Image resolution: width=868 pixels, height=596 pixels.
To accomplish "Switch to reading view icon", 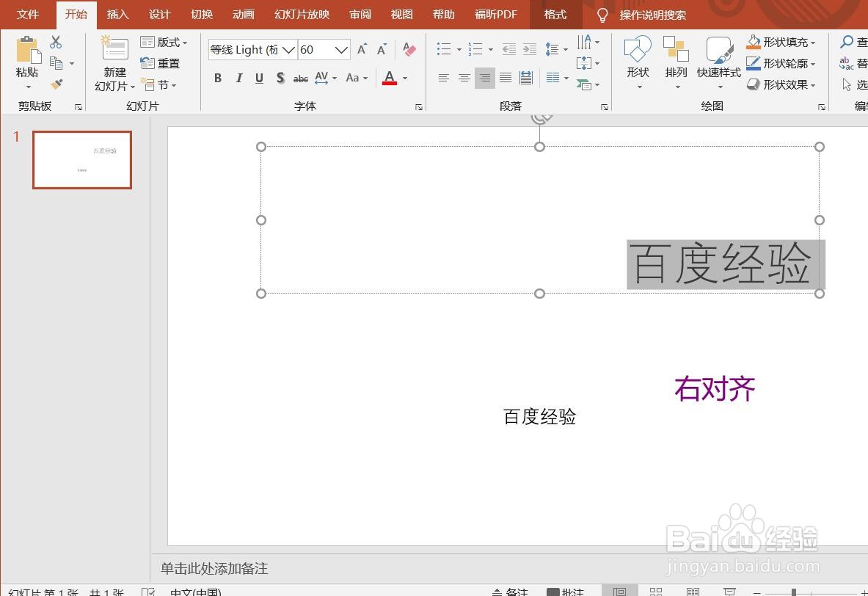I will click(x=693, y=592).
